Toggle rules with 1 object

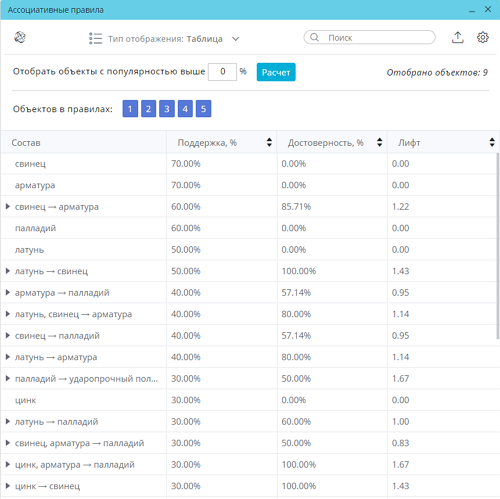click(x=130, y=109)
